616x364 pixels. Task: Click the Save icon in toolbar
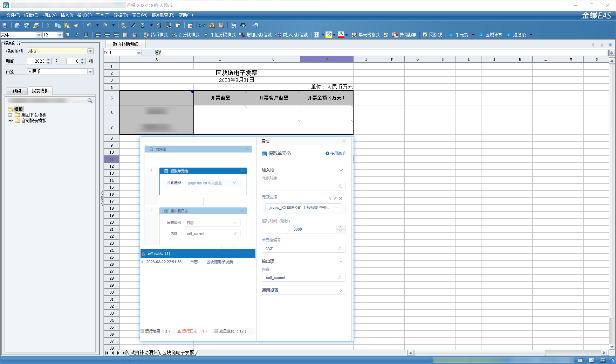point(5,26)
